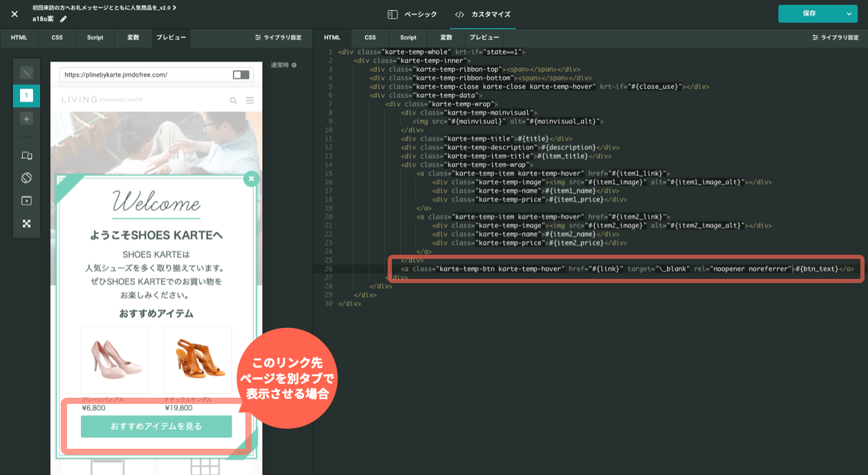
Task: Open the HTML tab in the left pane
Action: (x=19, y=38)
